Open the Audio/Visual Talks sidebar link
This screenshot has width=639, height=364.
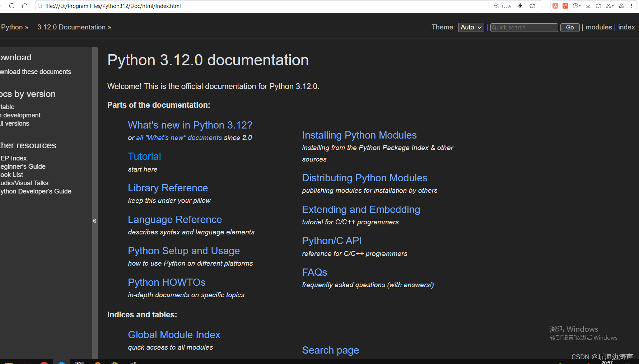[24, 183]
